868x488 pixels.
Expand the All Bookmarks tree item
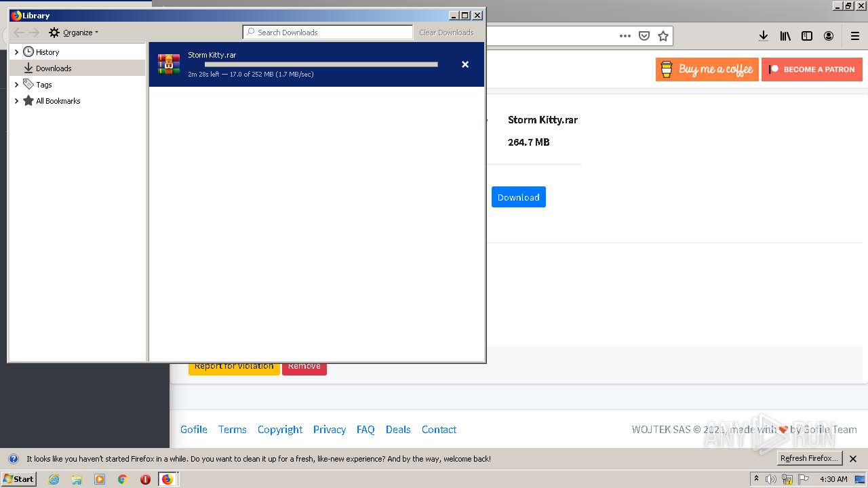tap(16, 101)
